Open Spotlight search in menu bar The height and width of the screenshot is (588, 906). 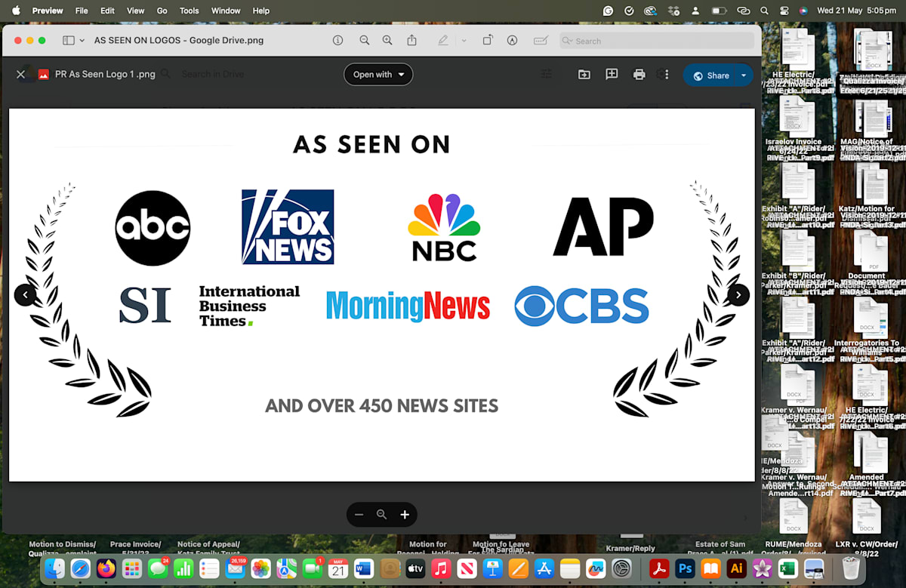[764, 11]
